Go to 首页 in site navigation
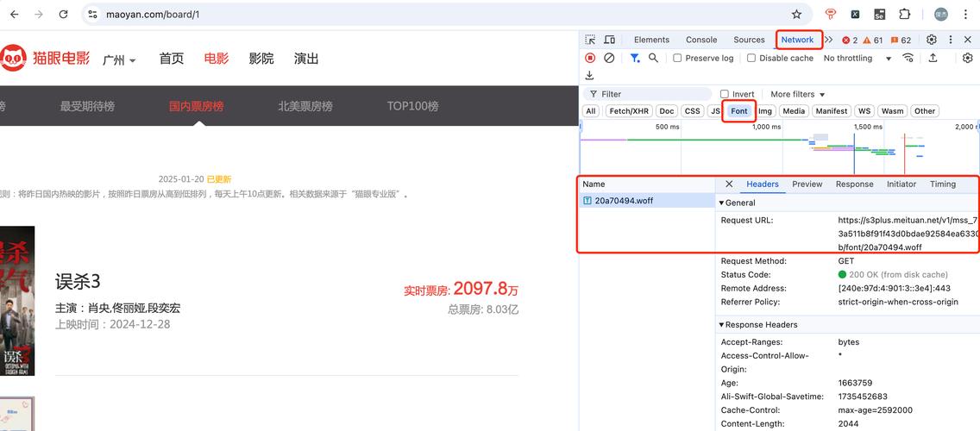980x431 pixels. click(x=172, y=59)
